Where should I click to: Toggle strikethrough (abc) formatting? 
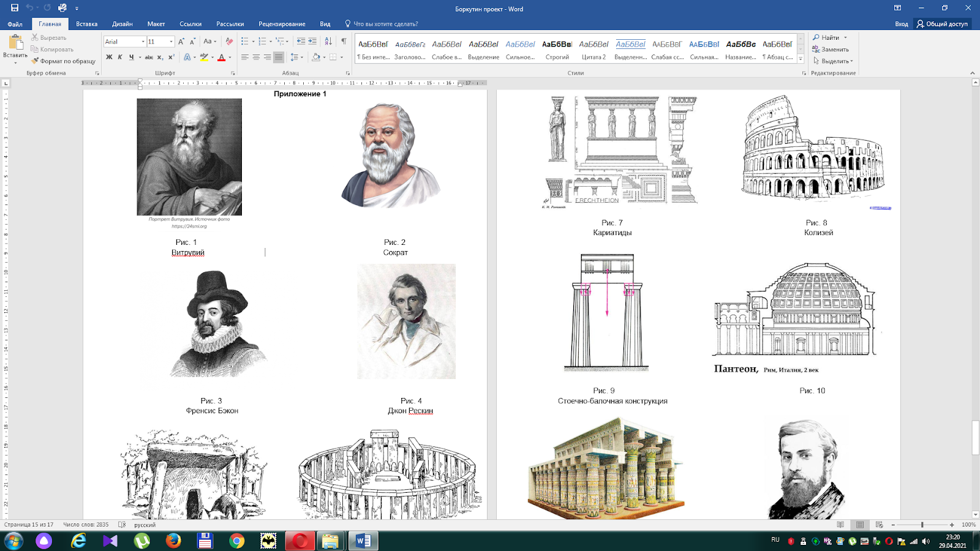pos(149,57)
